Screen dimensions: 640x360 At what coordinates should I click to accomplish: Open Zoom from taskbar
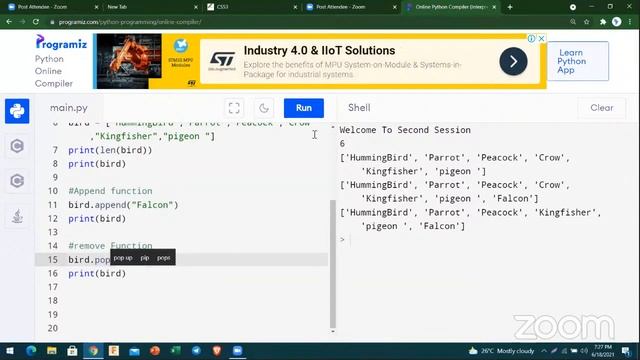pyautogui.click(x=238, y=351)
